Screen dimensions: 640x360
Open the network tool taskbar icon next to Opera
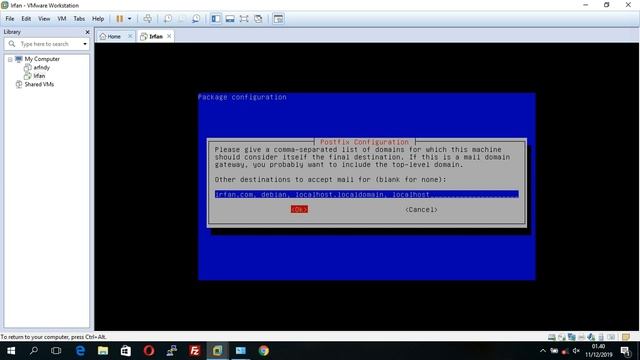pyautogui.click(x=172, y=351)
